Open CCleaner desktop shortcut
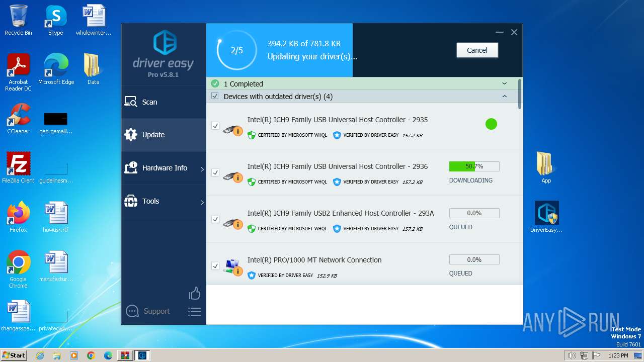Screen dimensions: 644x362 coord(18,119)
